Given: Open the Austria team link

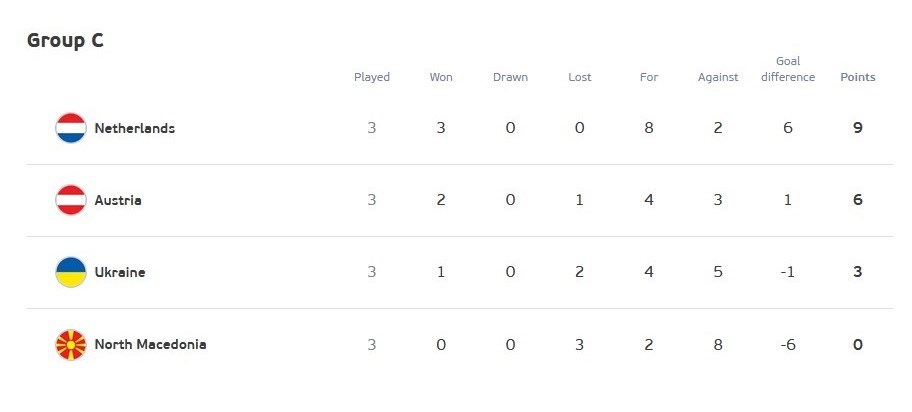Looking at the screenshot, I should click(118, 200).
